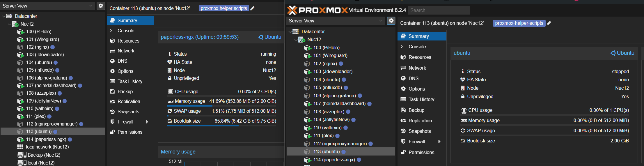
Task: Open DNS menu item in right window
Action: (x=422, y=78)
